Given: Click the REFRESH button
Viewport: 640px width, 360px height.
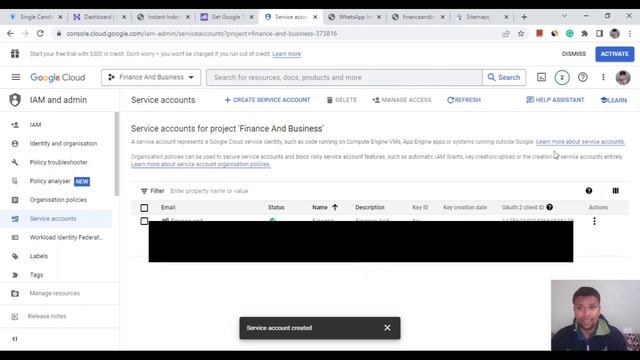Looking at the screenshot, I should click(x=464, y=100).
